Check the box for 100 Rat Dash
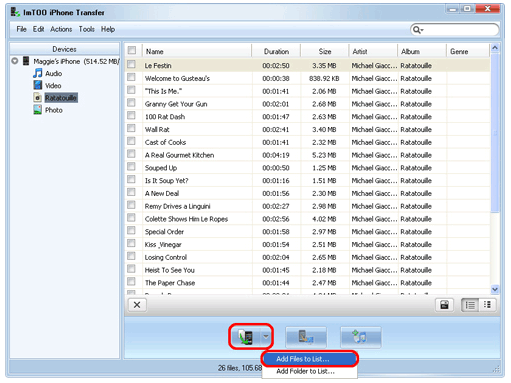 coord(131,116)
